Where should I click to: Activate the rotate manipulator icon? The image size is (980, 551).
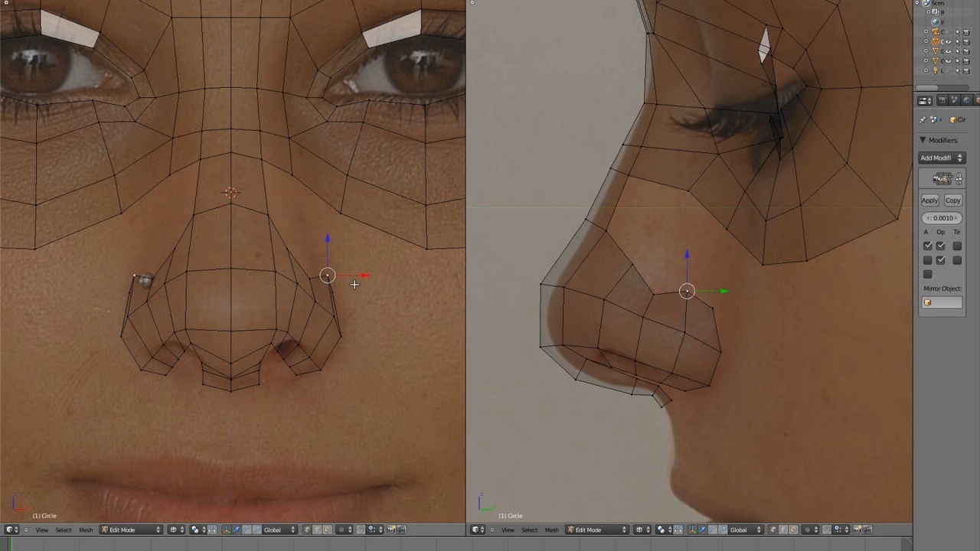pyautogui.click(x=246, y=530)
